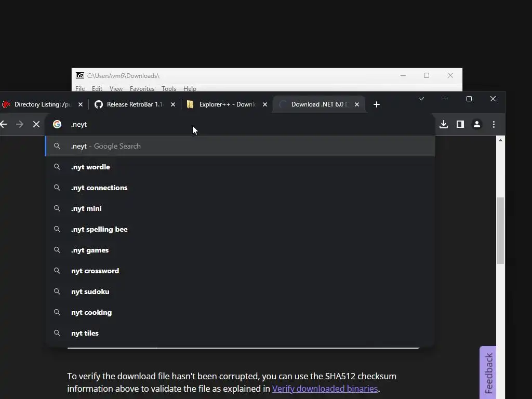Click search icon beside 'nyt wordle'
This screenshot has height=399, width=532.
pyautogui.click(x=57, y=167)
